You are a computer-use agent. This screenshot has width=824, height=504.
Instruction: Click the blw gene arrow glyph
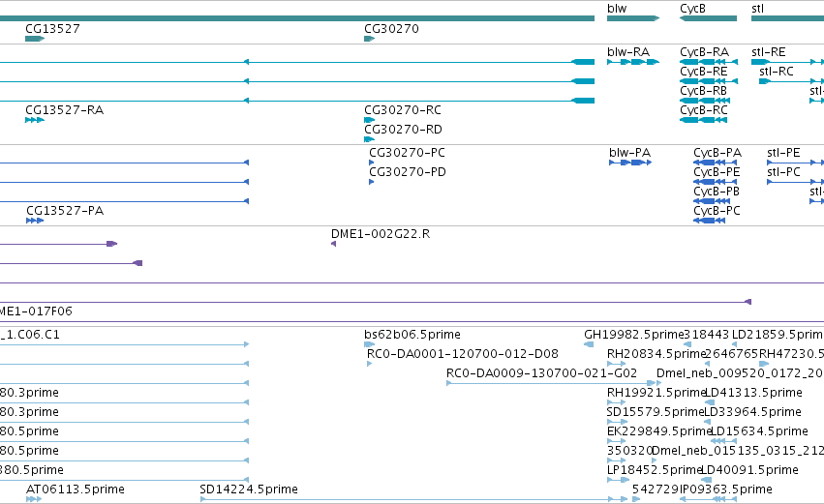(632, 18)
